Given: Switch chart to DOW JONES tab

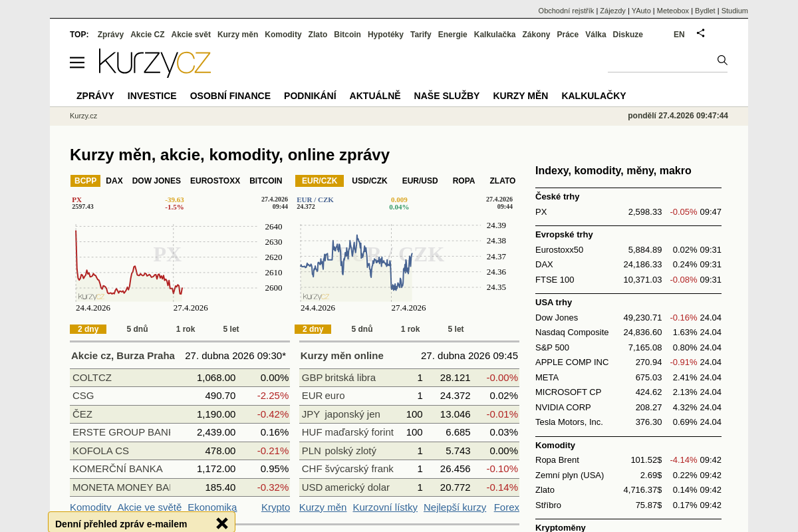Looking at the screenshot, I should pyautogui.click(x=156, y=181).
